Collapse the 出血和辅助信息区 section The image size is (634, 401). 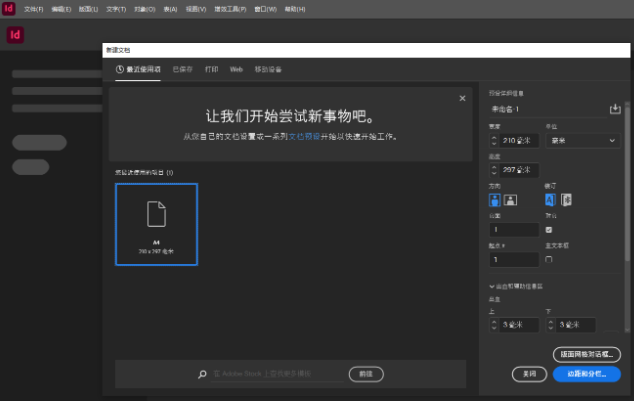click(x=492, y=286)
